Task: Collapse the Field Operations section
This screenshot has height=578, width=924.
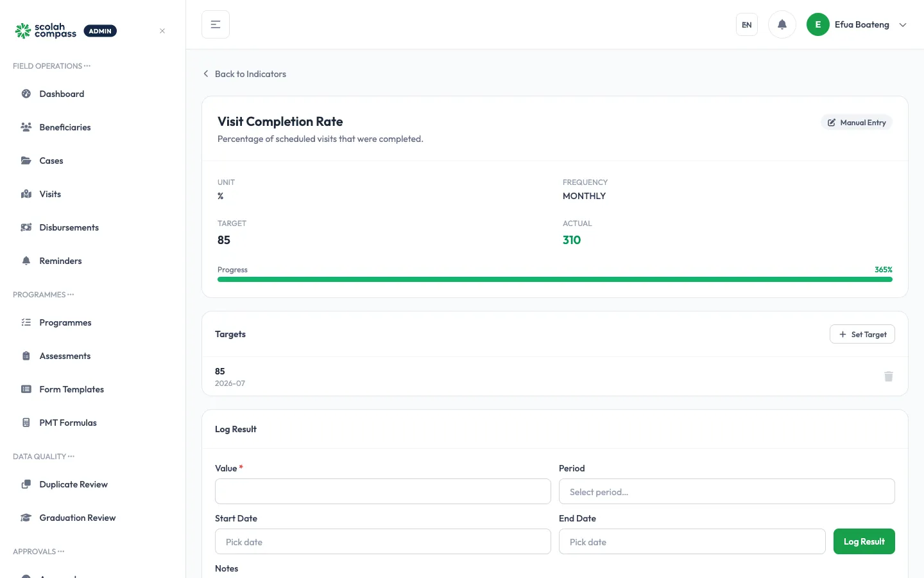Action: click(52, 66)
